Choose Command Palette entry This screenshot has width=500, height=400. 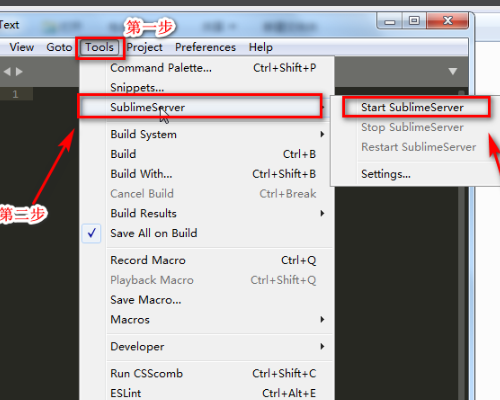coord(213,68)
